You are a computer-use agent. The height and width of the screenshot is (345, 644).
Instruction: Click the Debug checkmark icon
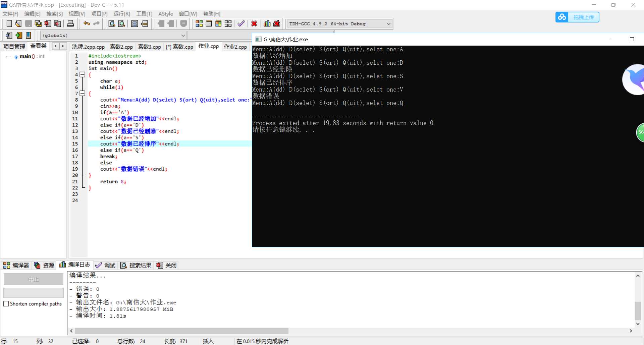[x=241, y=23]
